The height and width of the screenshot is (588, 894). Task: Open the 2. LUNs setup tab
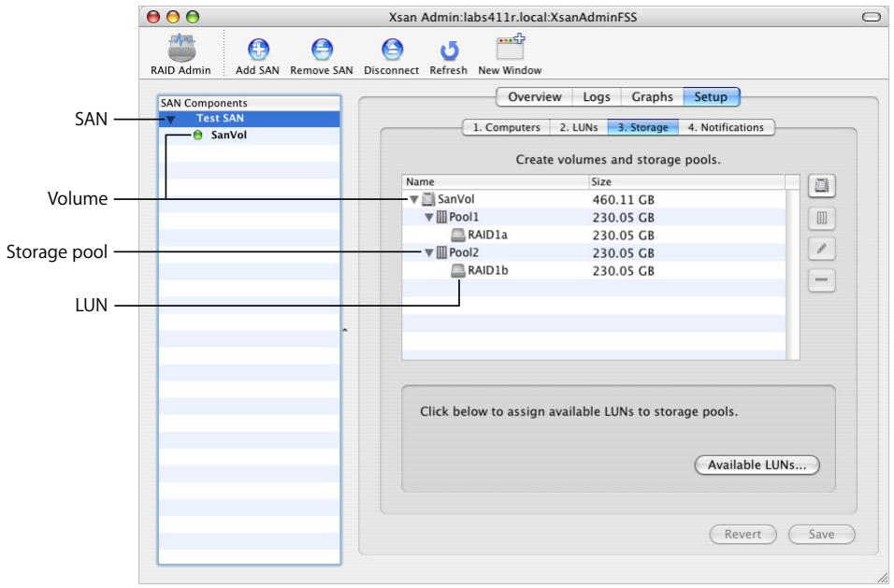coord(579,127)
